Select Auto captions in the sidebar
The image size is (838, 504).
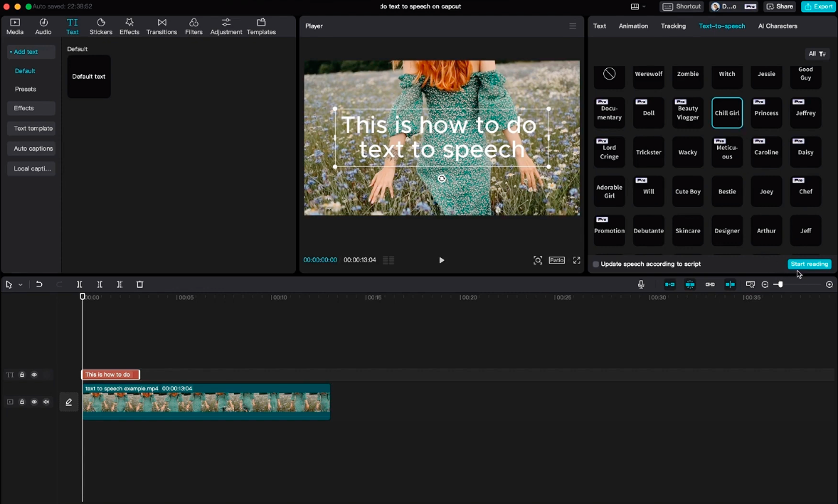point(31,148)
